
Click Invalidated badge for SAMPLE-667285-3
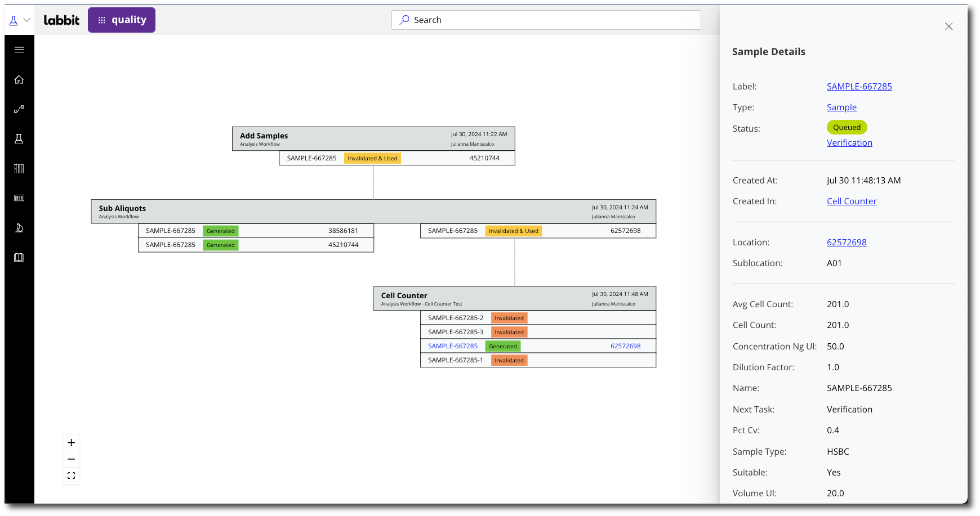pos(509,333)
